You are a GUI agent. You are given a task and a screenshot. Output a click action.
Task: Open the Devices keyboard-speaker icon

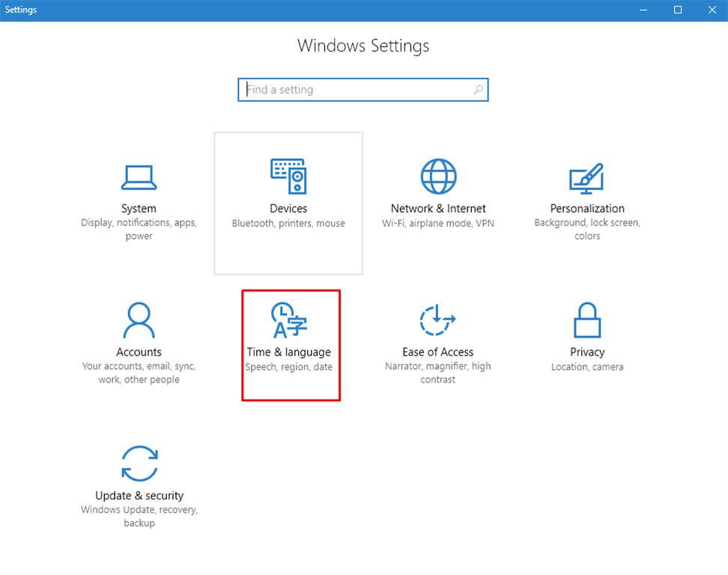(x=288, y=177)
